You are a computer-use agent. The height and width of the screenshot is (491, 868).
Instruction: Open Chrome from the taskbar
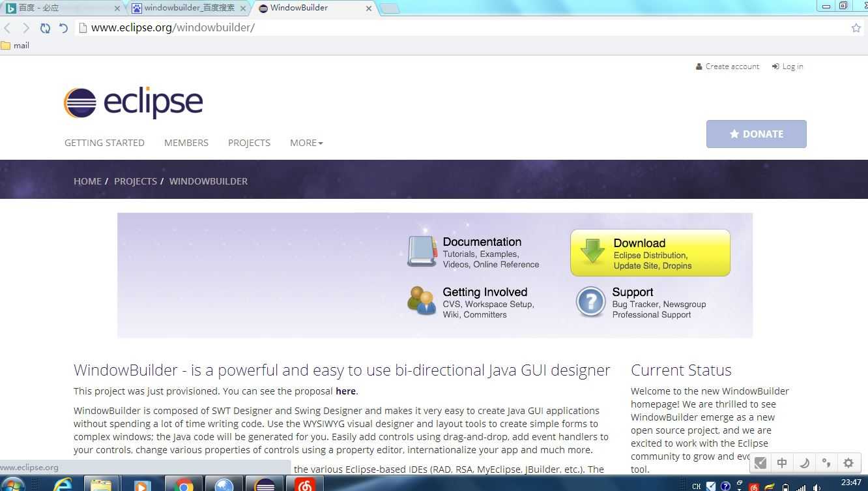tap(184, 484)
